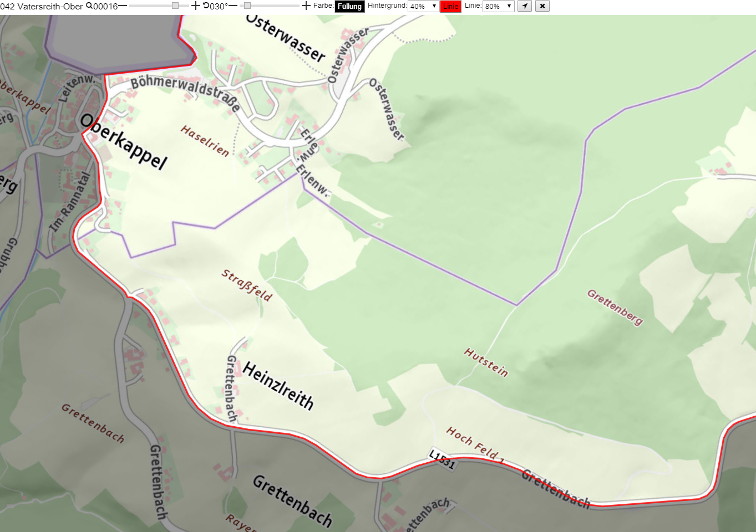Click the Heinzlreith place label on map
The height and width of the screenshot is (532, 756).
pos(278,386)
